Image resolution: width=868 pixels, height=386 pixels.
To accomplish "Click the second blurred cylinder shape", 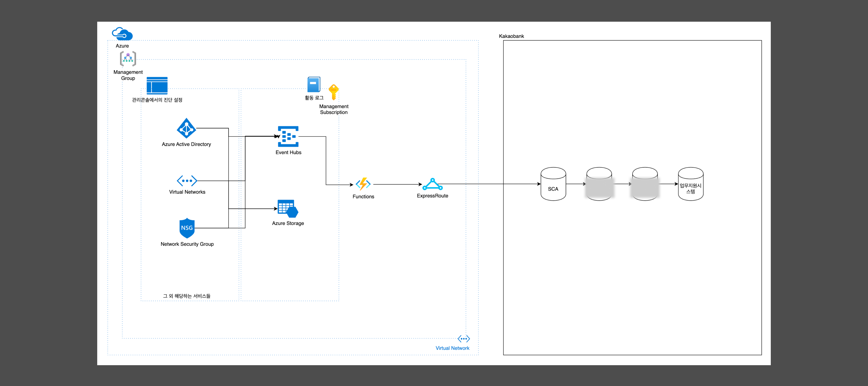I will coord(645,184).
